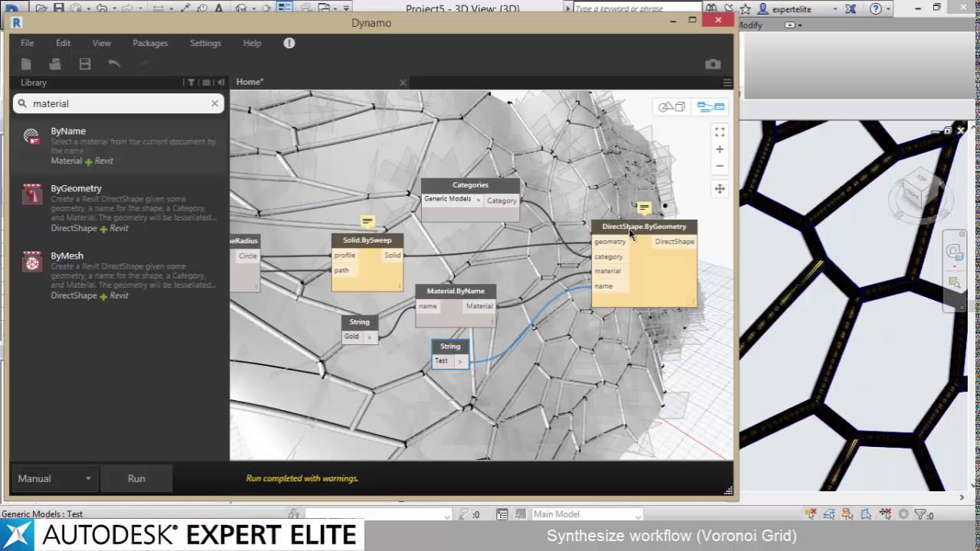Clear the material search text
Image resolution: width=980 pixels, height=551 pixels.
point(214,103)
